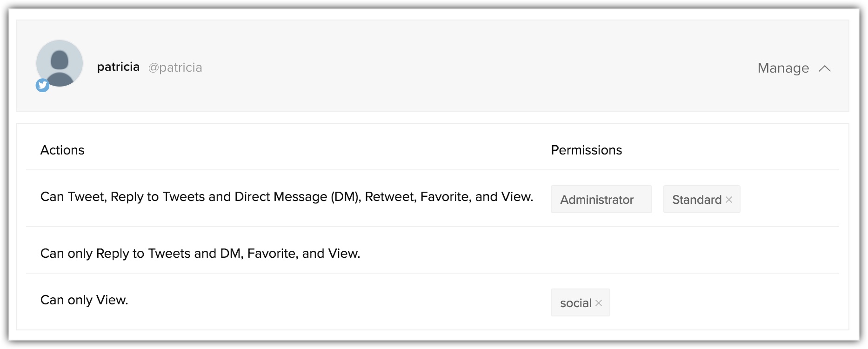Viewport: 868px width, 349px height.
Task: Click the Actions column header
Action: (x=62, y=150)
